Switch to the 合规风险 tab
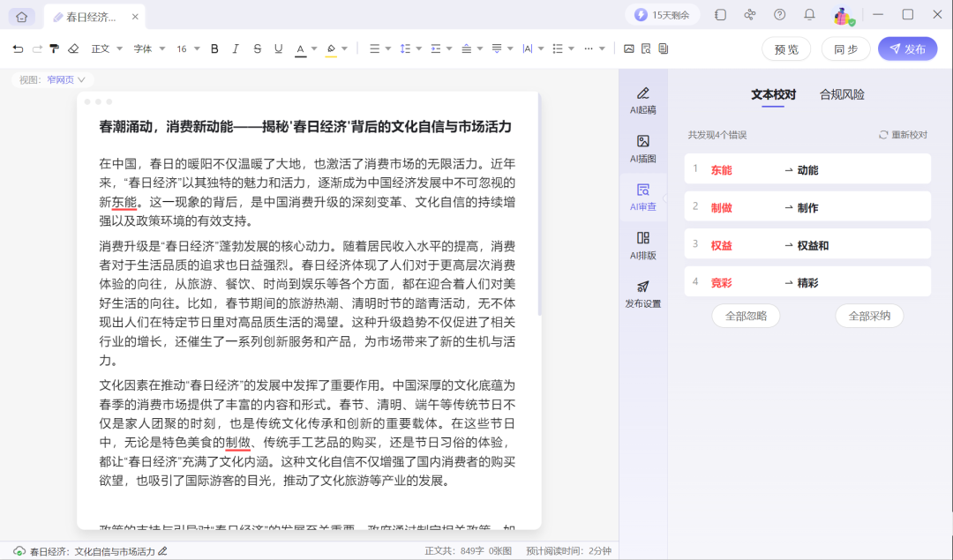Image resolution: width=953 pixels, height=560 pixels. tap(842, 94)
